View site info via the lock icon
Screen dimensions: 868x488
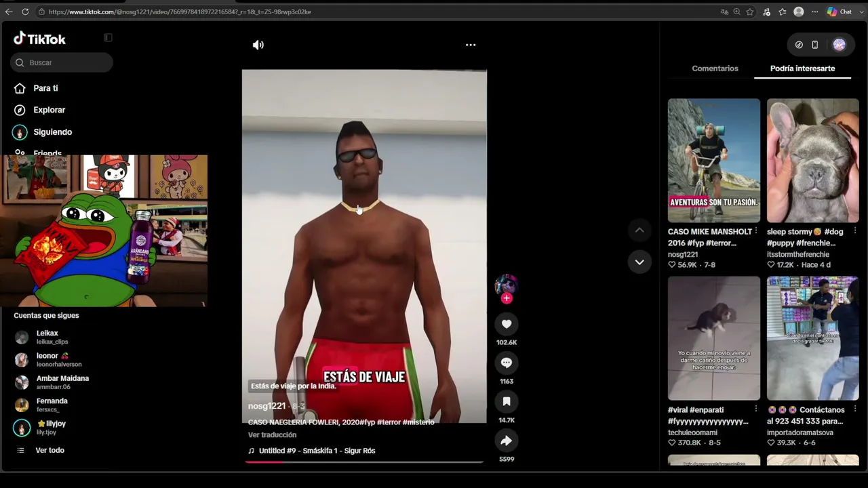pyautogui.click(x=41, y=12)
